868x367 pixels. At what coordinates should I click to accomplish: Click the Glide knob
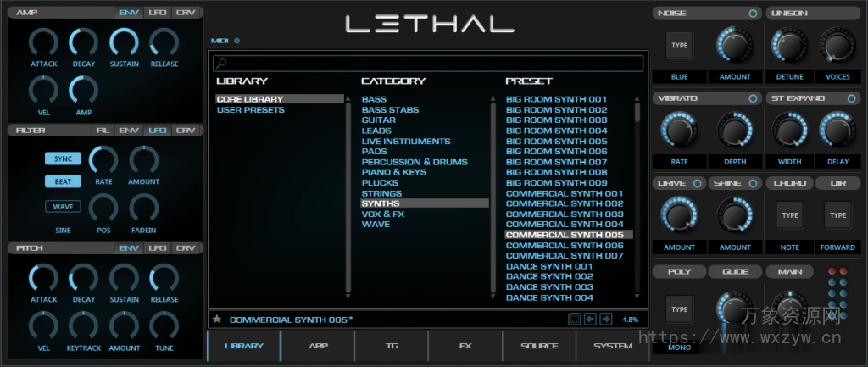[735, 309]
